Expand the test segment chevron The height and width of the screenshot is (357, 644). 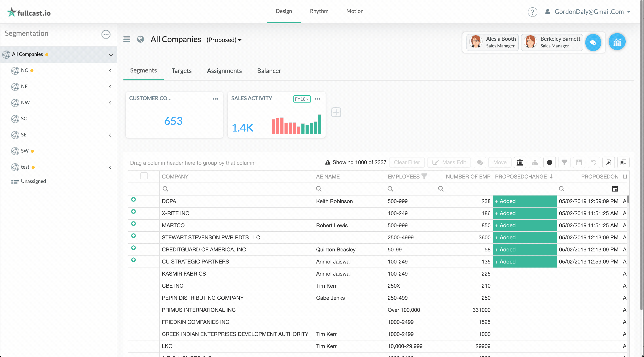pos(110,167)
